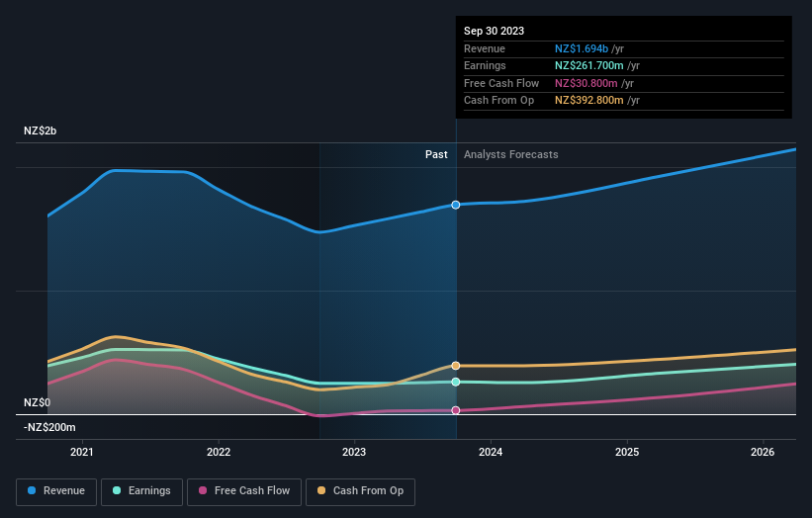The width and height of the screenshot is (812, 518).
Task: Click the NZ$392.800m cash from op value
Action: coord(589,101)
